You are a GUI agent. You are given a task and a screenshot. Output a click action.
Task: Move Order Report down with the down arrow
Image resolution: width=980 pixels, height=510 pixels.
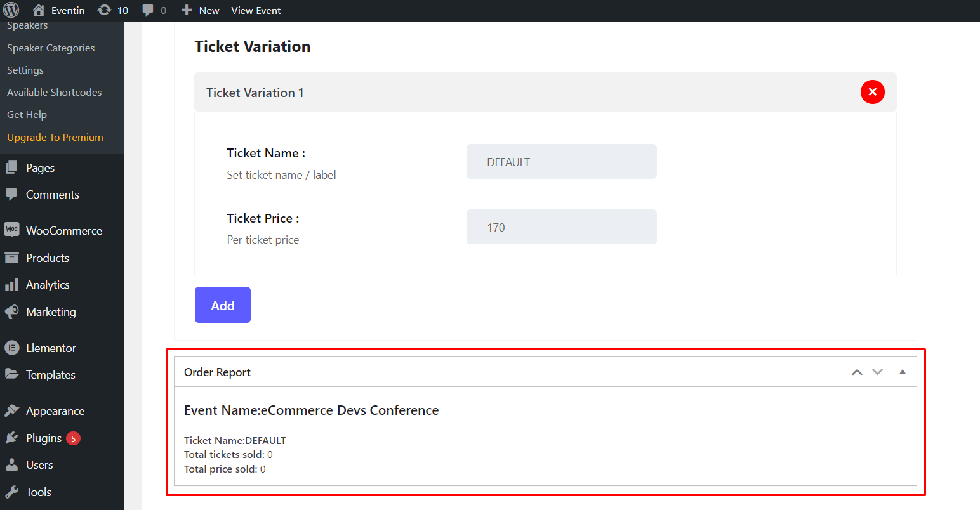click(877, 372)
